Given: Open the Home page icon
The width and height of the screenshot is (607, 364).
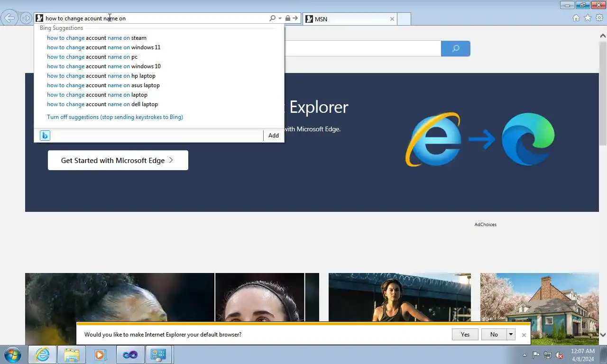Looking at the screenshot, I should (576, 18).
